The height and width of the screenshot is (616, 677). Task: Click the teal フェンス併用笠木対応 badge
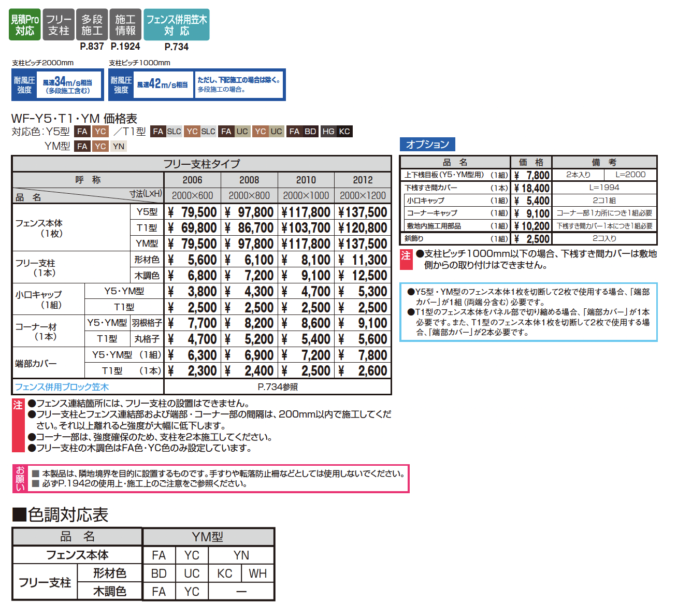click(x=177, y=25)
